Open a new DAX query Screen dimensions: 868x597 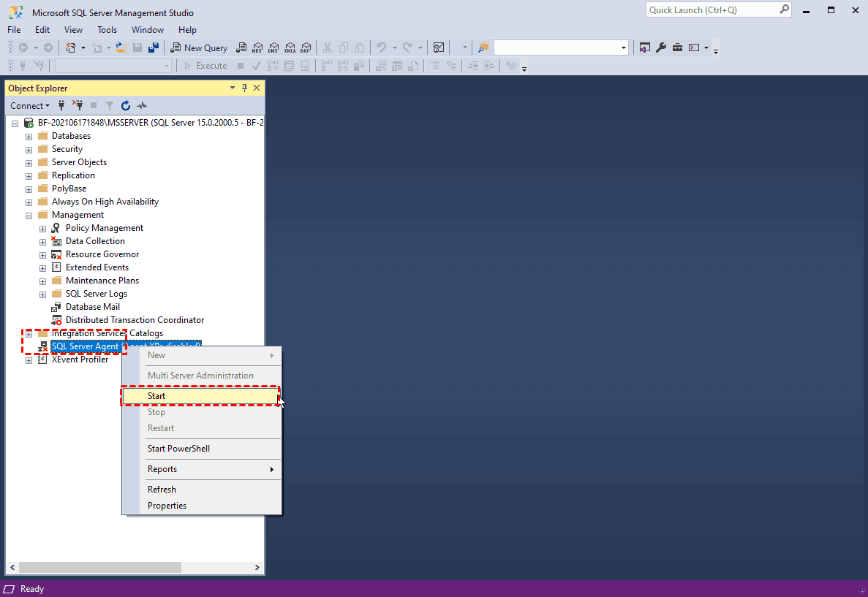click(306, 48)
